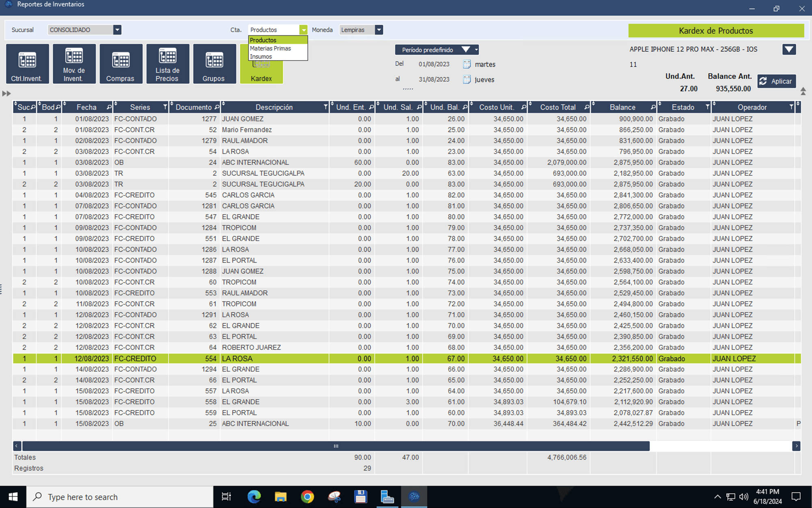Screen dimensions: 812x508
Task: Filter the Descripción column
Action: [325, 107]
